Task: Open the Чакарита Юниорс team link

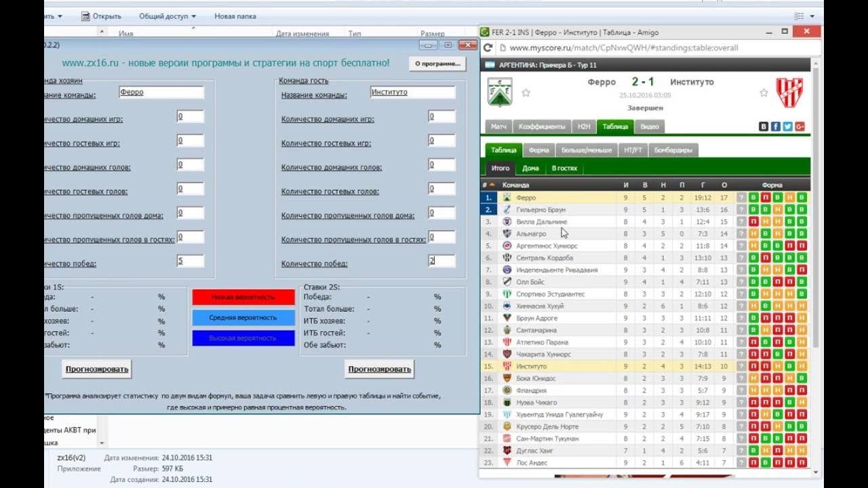Action: pyautogui.click(x=543, y=354)
